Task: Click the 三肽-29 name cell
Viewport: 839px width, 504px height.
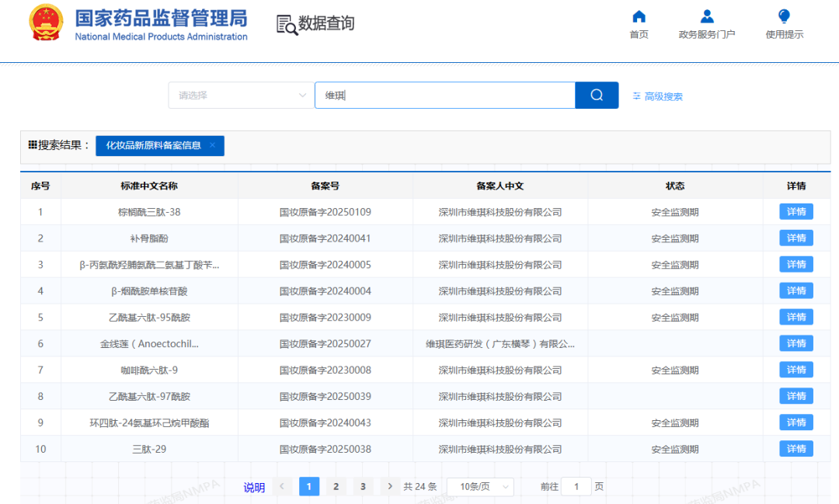Action: coord(149,449)
